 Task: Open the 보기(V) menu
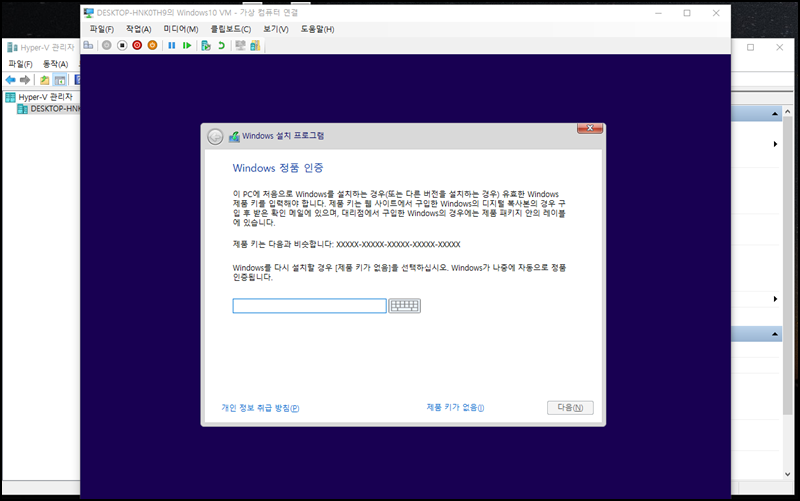pyautogui.click(x=276, y=29)
